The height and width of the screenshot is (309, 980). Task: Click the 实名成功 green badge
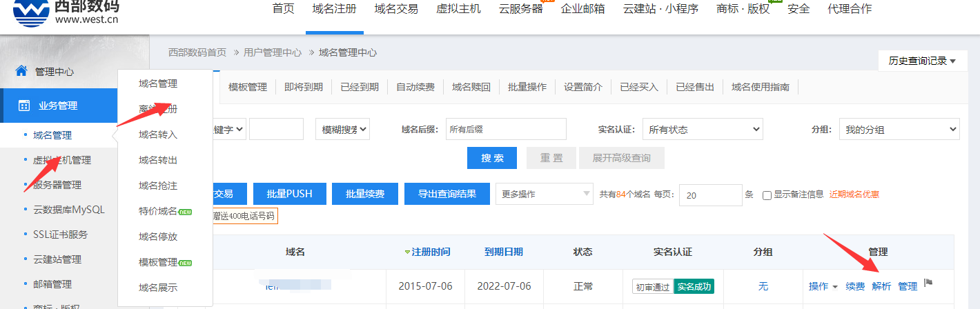[694, 286]
